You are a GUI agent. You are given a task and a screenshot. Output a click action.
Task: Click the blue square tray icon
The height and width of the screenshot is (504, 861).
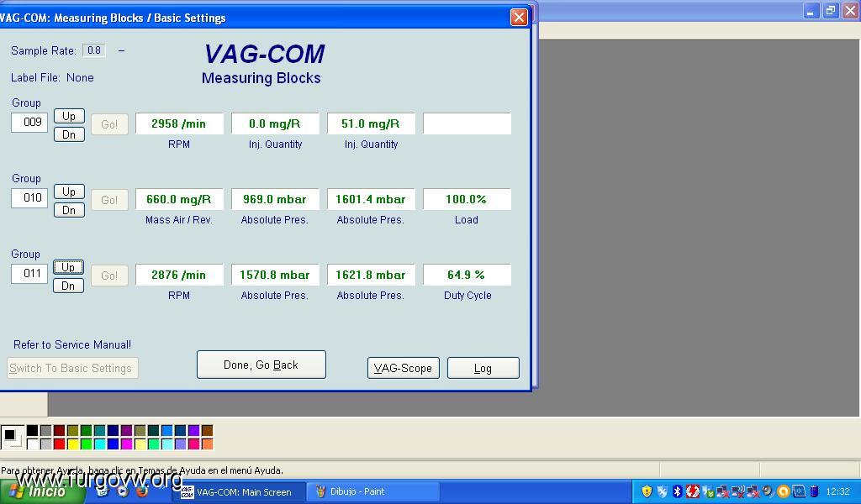(799, 491)
